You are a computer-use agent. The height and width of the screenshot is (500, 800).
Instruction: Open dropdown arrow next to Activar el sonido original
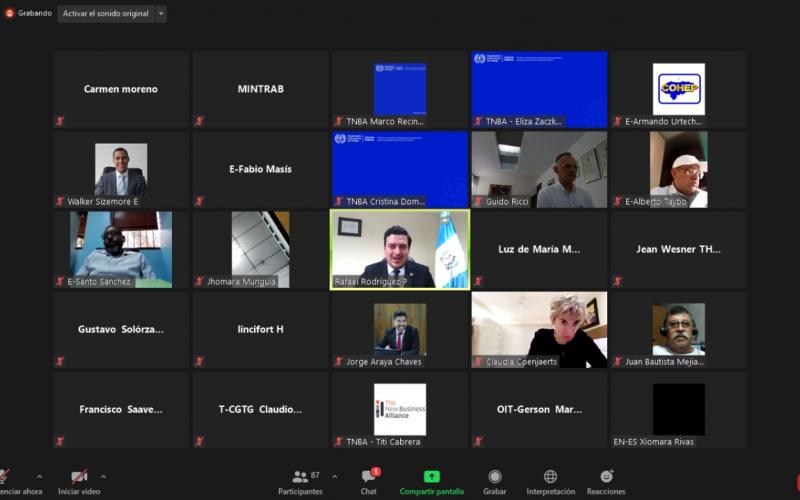pyautogui.click(x=160, y=14)
